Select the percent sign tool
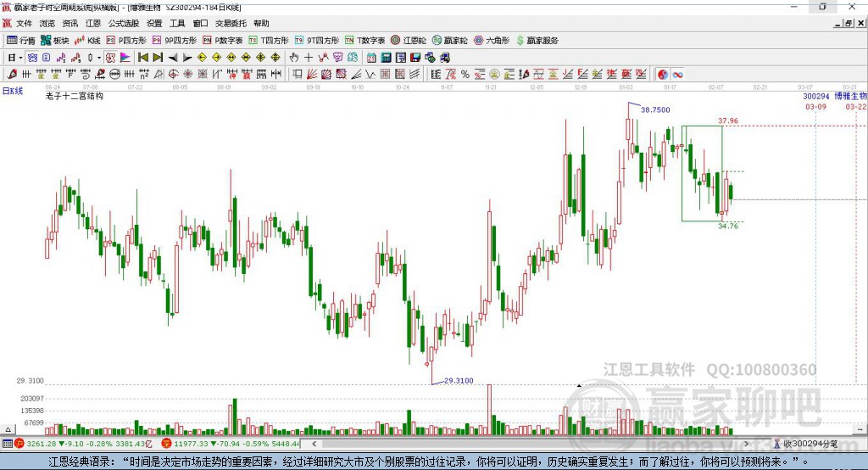Screen dimensions: 868x470 [465, 75]
